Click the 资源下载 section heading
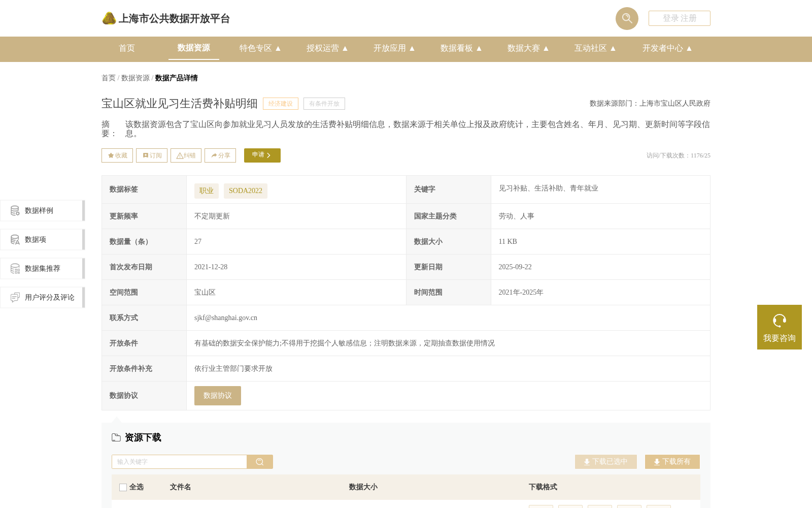This screenshot has height=508, width=812. click(x=143, y=438)
